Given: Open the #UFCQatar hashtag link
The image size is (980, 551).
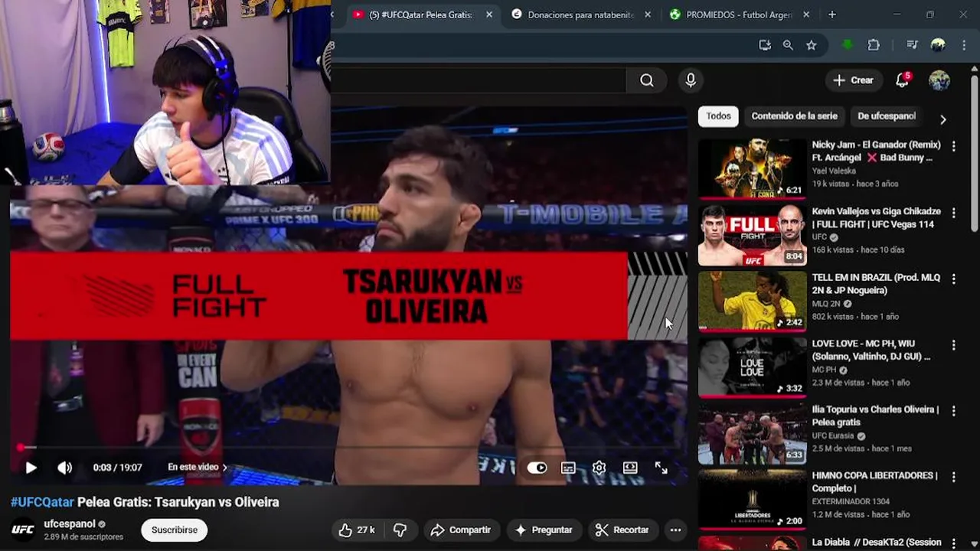Looking at the screenshot, I should coord(42,502).
